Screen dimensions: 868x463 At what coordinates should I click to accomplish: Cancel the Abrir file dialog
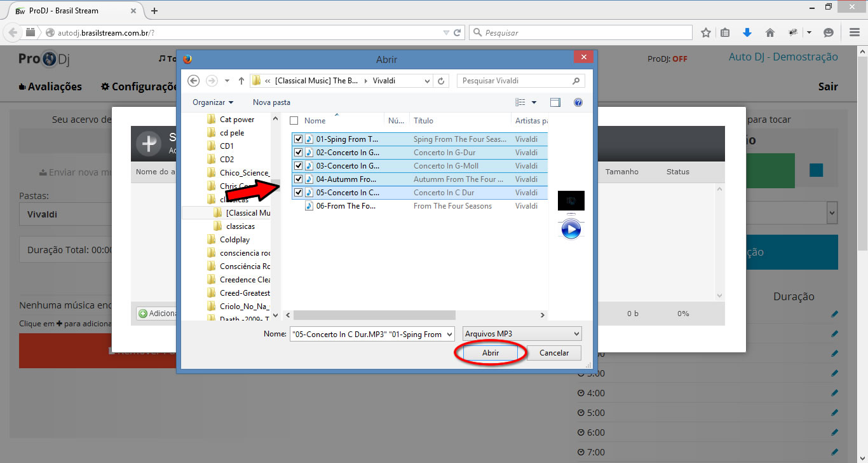pos(554,353)
